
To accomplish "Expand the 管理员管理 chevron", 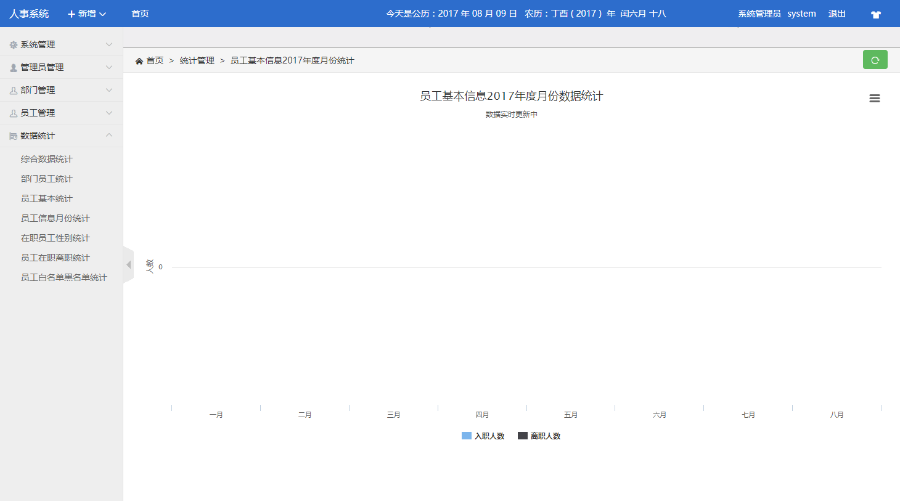I will [109, 67].
